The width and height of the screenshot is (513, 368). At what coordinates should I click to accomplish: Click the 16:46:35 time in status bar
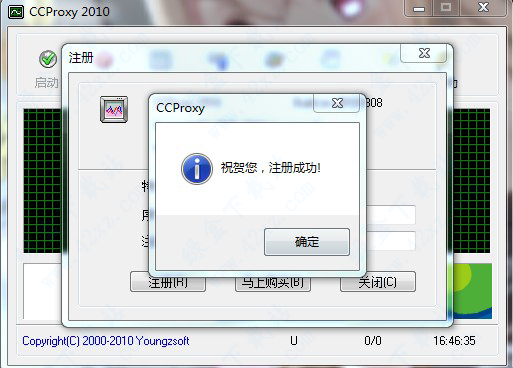454,341
